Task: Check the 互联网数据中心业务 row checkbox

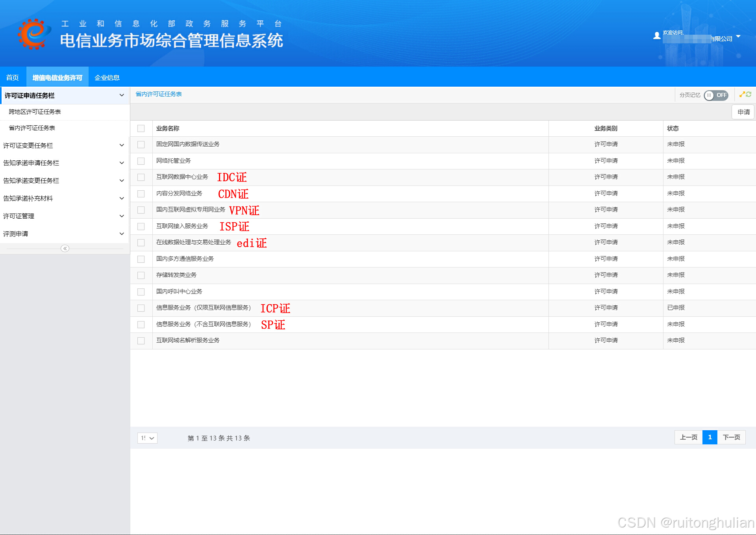Action: [141, 177]
